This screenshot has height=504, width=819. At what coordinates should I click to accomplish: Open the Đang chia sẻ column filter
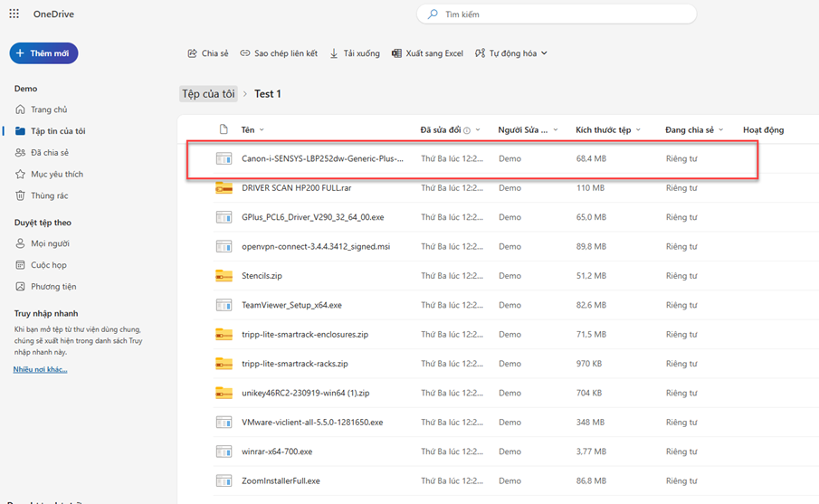pos(721,130)
